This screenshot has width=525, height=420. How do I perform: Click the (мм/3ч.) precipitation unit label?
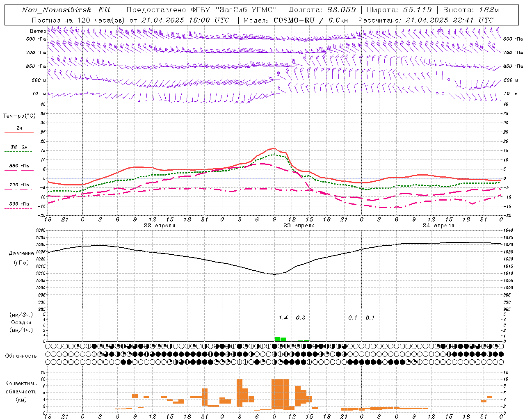coord(21,315)
